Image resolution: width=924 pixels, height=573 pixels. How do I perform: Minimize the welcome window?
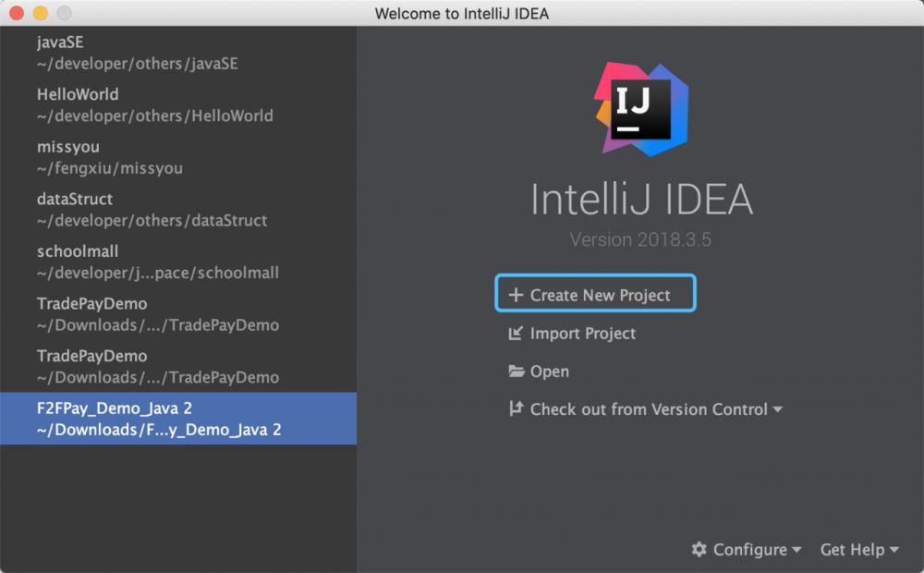(x=40, y=13)
